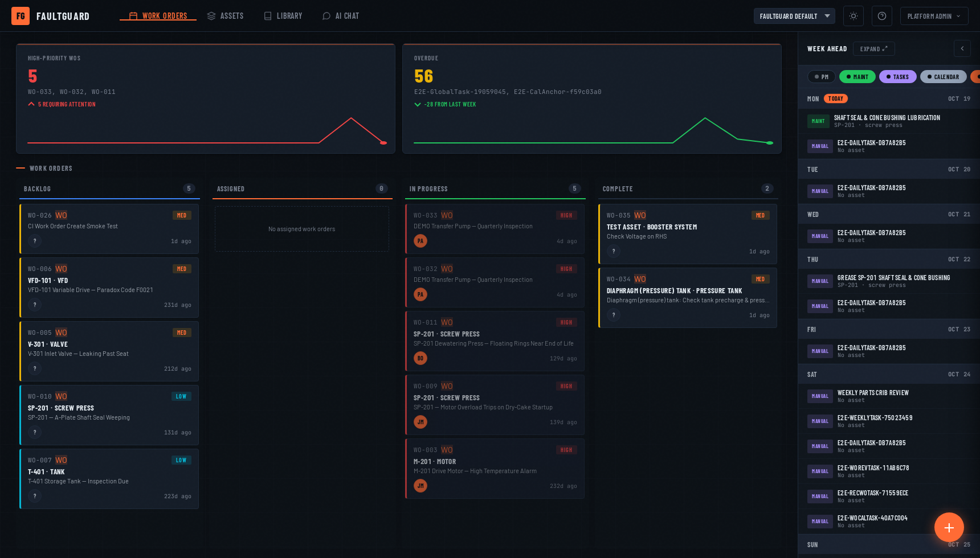Image resolution: width=980 pixels, height=558 pixels.
Task: Toggle the PM filter chip
Action: pos(822,77)
